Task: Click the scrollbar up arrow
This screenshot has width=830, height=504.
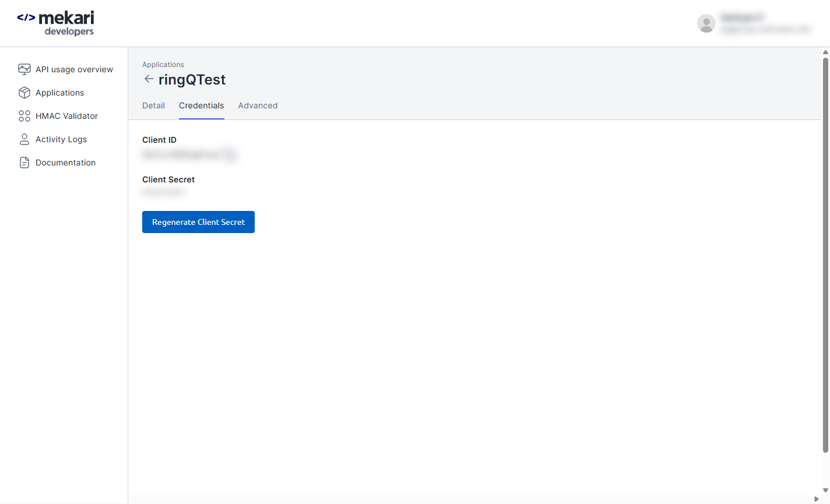Action: coord(825,52)
